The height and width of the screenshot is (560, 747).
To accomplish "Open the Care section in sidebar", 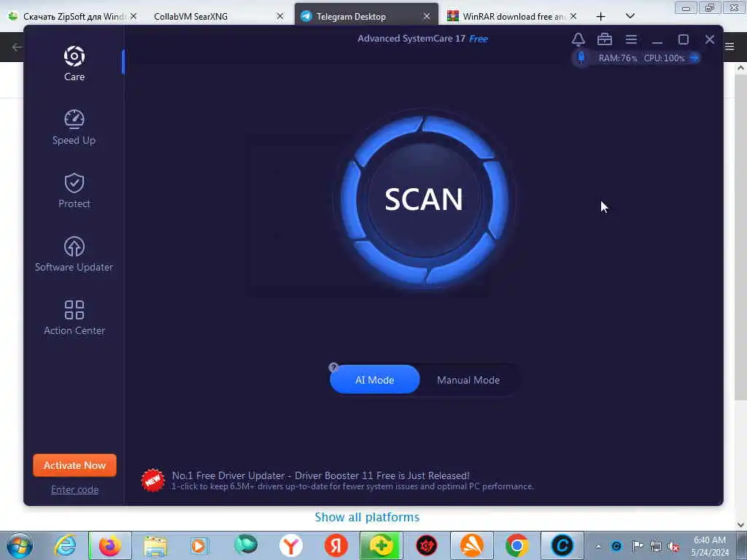I will (x=74, y=63).
